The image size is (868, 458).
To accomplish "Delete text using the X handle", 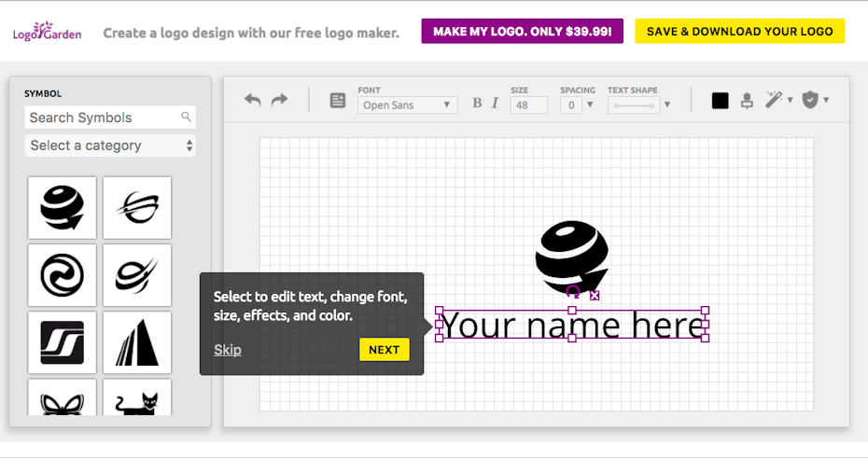I will (595, 296).
